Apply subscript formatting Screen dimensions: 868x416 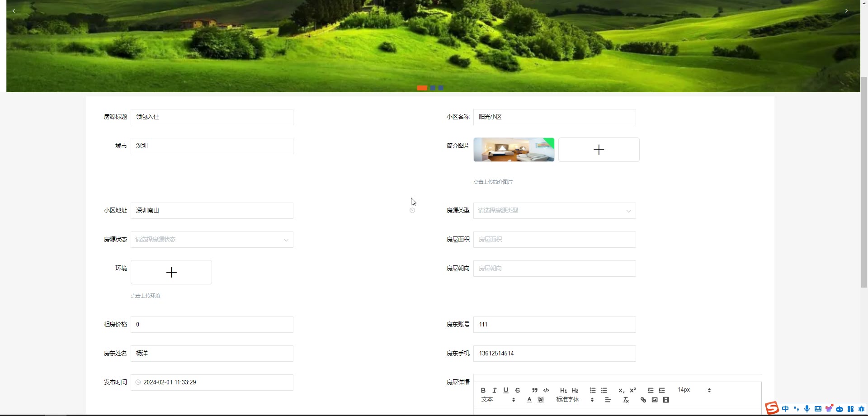tap(621, 390)
